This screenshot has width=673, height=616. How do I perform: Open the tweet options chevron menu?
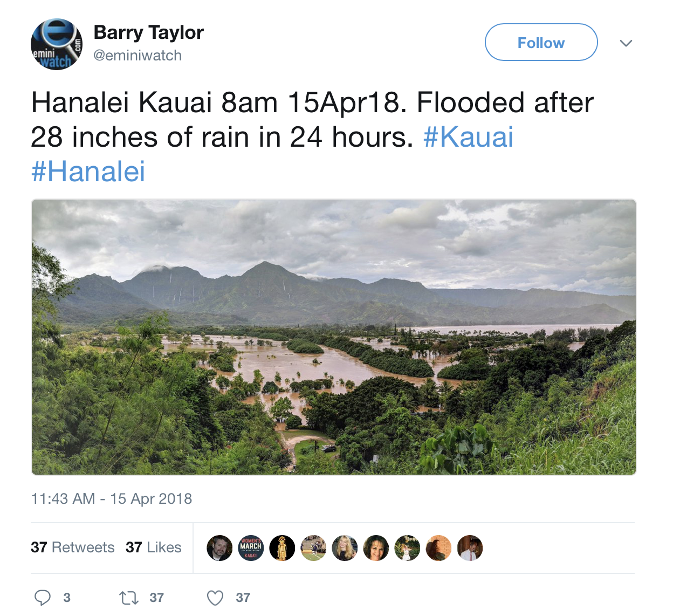pos(626,43)
